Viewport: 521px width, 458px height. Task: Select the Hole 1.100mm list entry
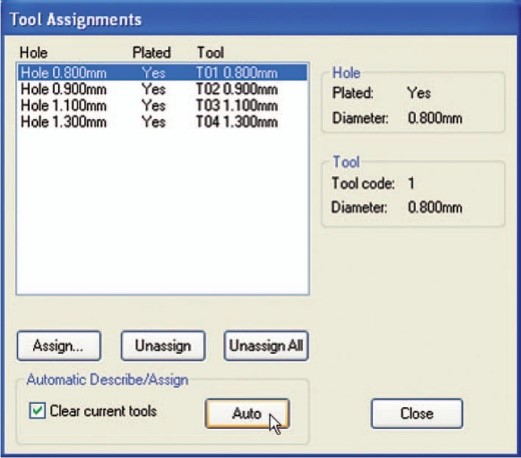(162, 105)
